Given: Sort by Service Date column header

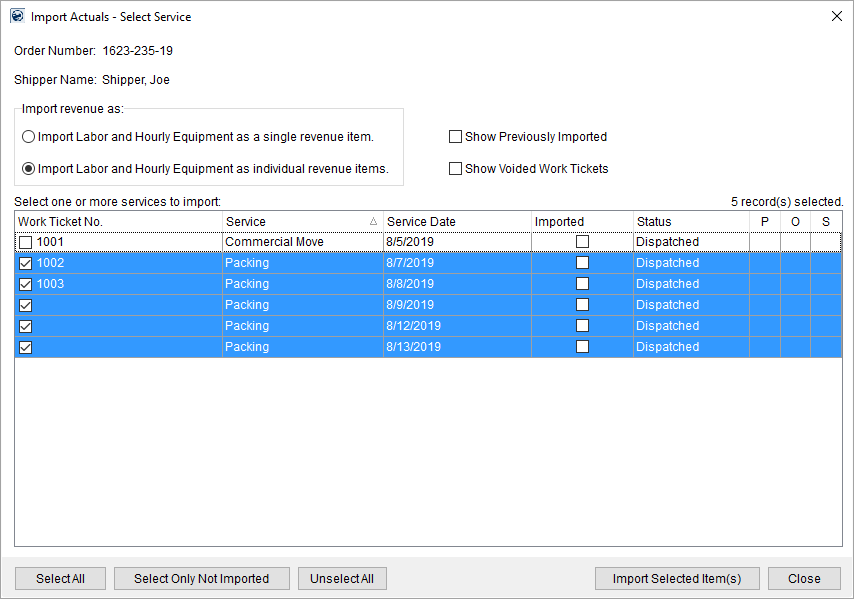Looking at the screenshot, I should click(x=457, y=222).
